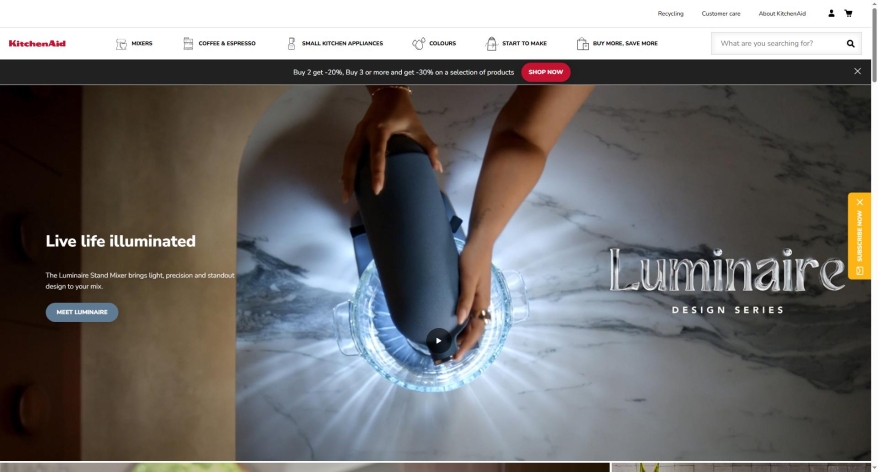Open the shopping cart icon
Screen dimensions: 878x472
tap(848, 13)
